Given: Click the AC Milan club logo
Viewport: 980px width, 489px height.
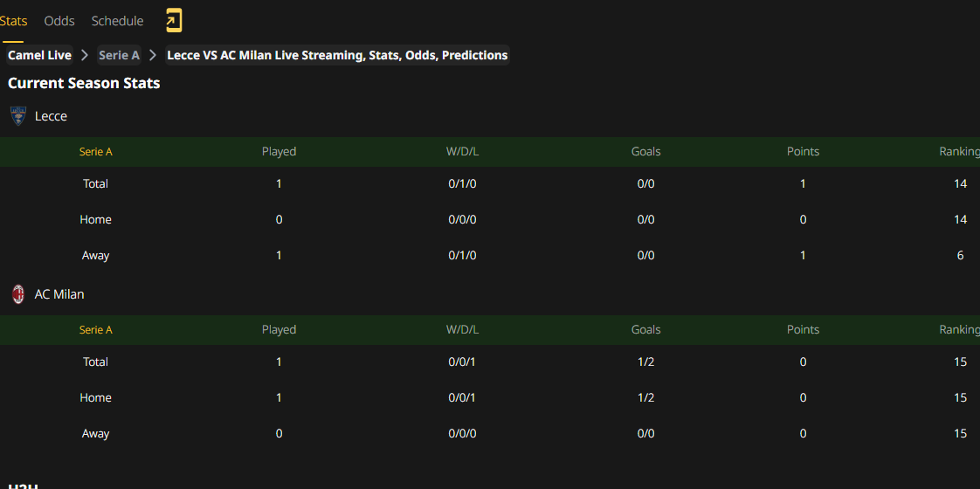Looking at the screenshot, I should point(18,294).
